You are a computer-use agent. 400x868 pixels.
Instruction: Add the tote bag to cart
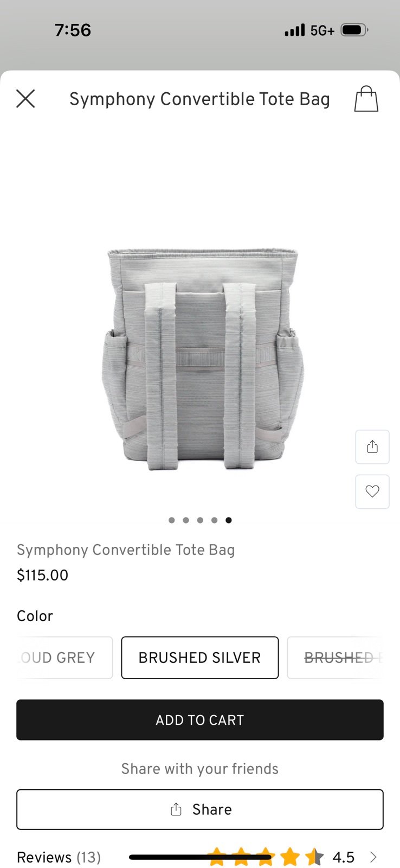coord(200,720)
